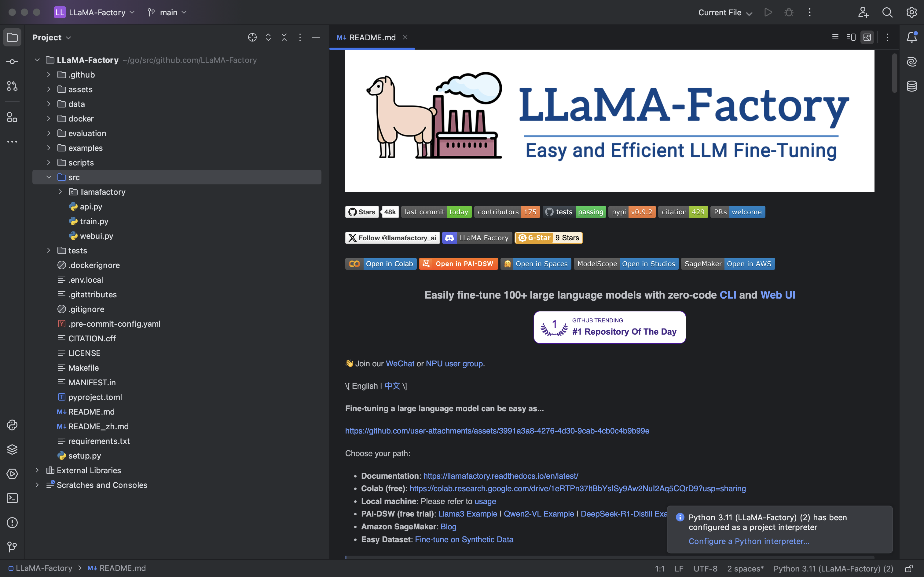The image size is (924, 577).
Task: Open the Project panel options menu
Action: pyautogui.click(x=300, y=37)
